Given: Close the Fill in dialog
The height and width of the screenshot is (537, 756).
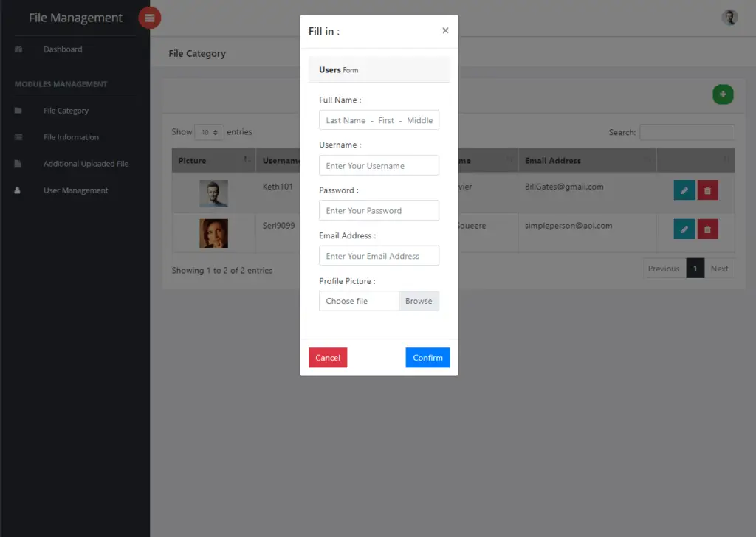Looking at the screenshot, I should tap(445, 30).
